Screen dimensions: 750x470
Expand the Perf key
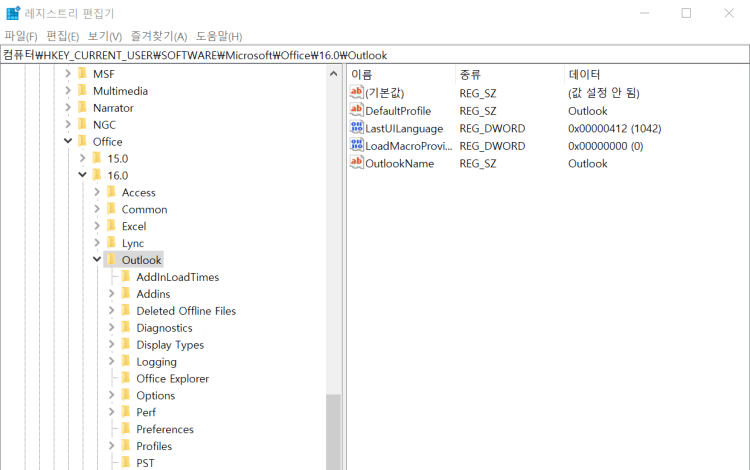(111, 412)
